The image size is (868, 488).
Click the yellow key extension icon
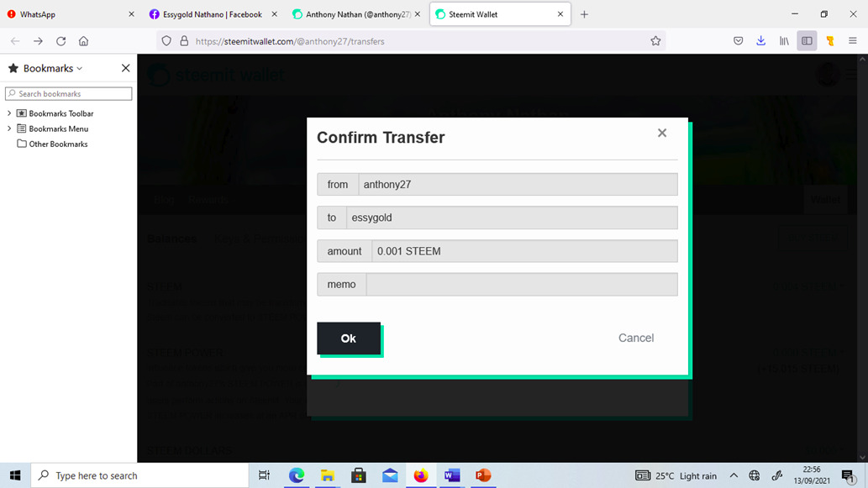click(x=830, y=41)
